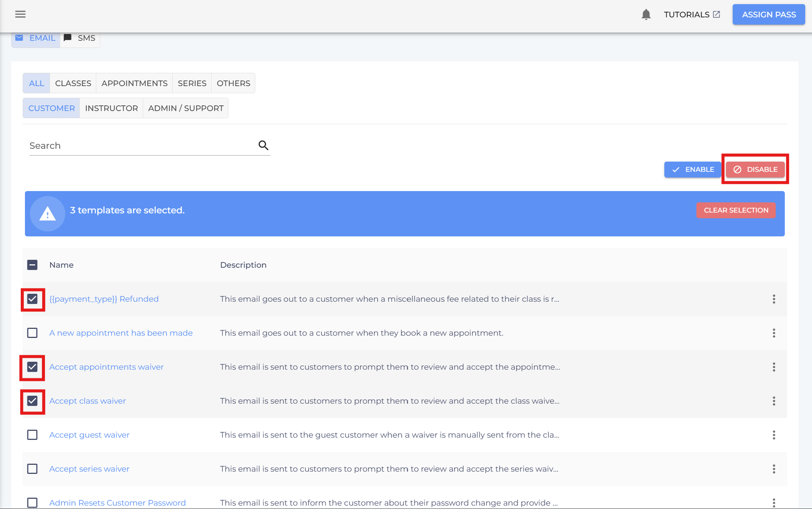Check the A new appointment has been made box
Viewport: 812px width, 509px height.
(32, 333)
